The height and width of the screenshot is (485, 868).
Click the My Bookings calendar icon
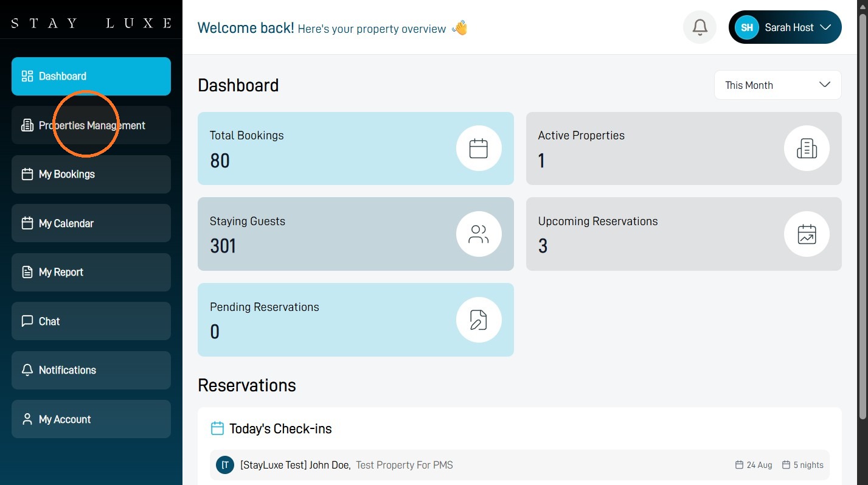click(x=27, y=174)
